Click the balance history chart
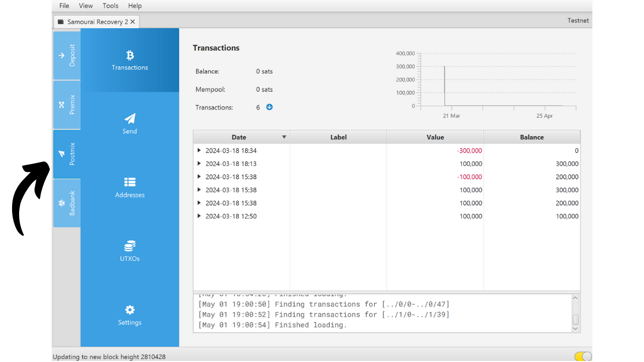This screenshot has height=362, width=644. [486, 84]
